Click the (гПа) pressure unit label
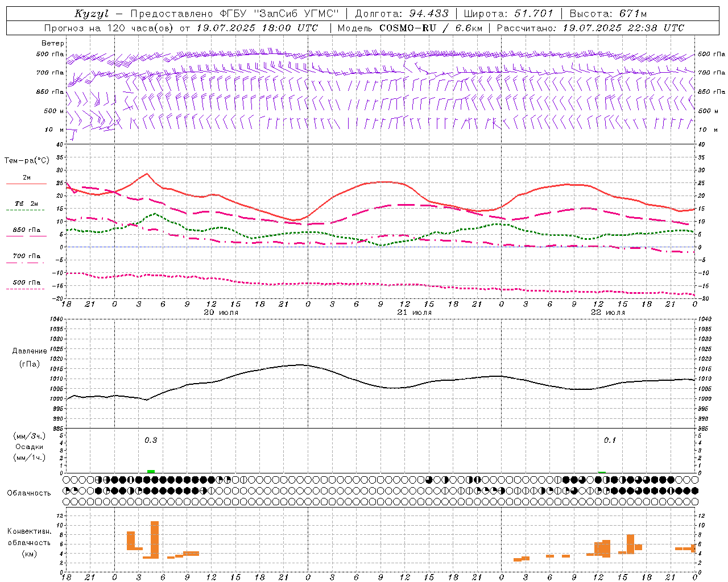Viewport: 728px width, 582px height. 30,364
